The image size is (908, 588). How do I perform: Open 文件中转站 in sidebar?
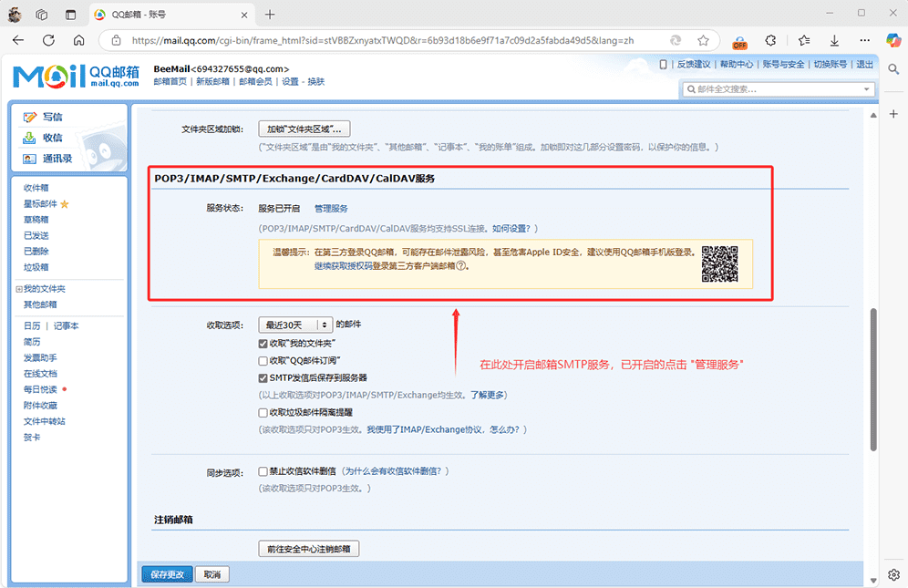[44, 421]
